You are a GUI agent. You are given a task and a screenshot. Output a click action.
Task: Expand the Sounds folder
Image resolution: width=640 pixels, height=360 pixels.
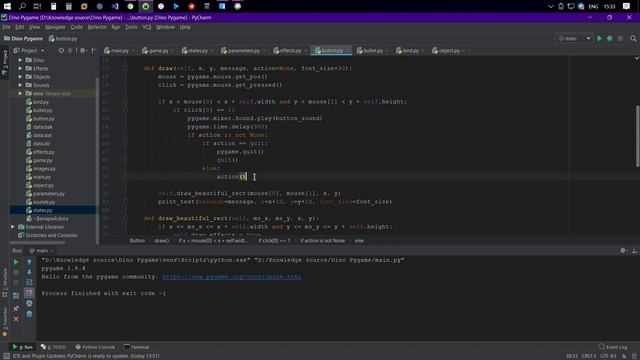click(20, 85)
